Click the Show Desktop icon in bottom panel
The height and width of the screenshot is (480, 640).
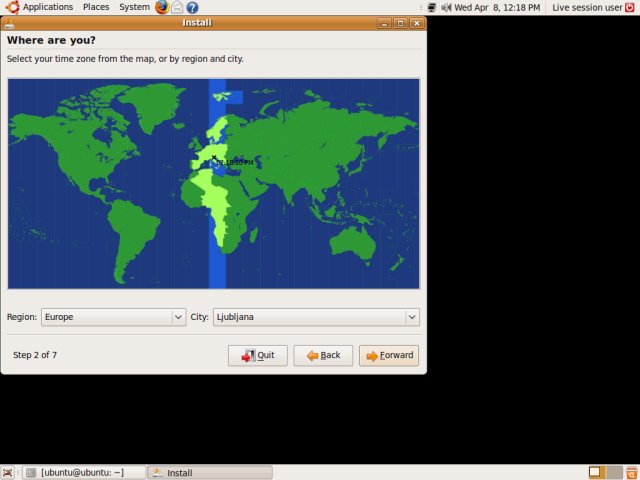coord(7,472)
